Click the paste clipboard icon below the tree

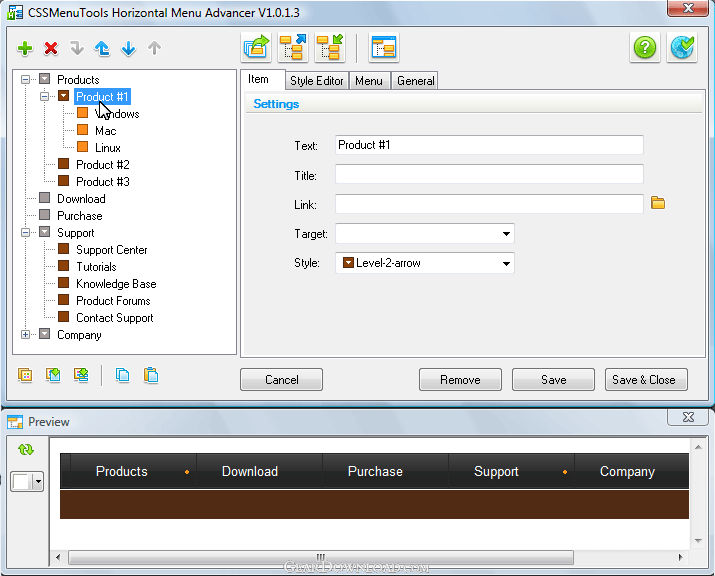(x=151, y=375)
